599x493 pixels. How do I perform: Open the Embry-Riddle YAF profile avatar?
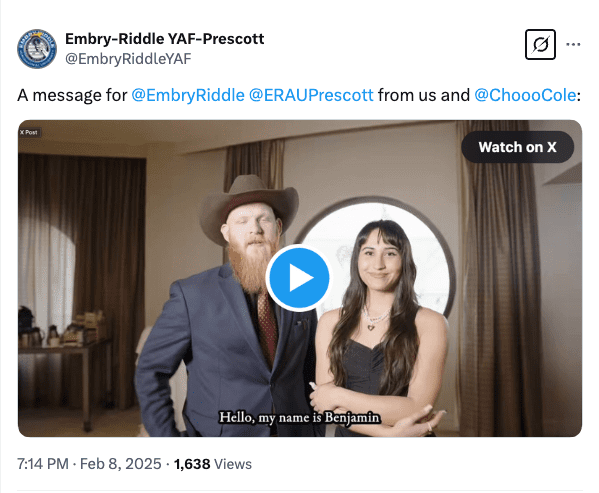(37, 49)
